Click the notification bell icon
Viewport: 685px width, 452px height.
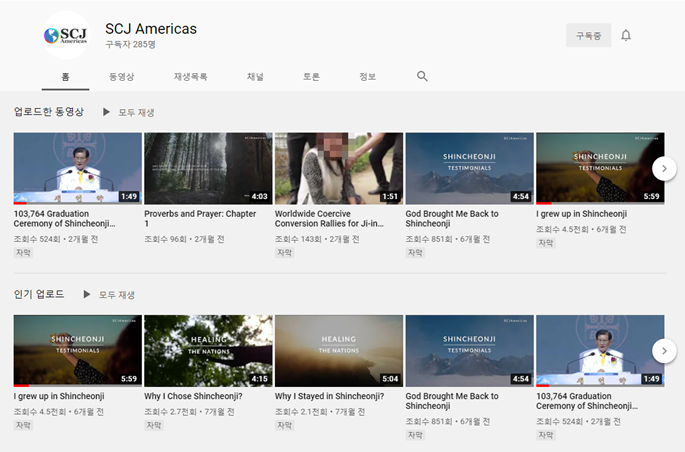point(626,35)
